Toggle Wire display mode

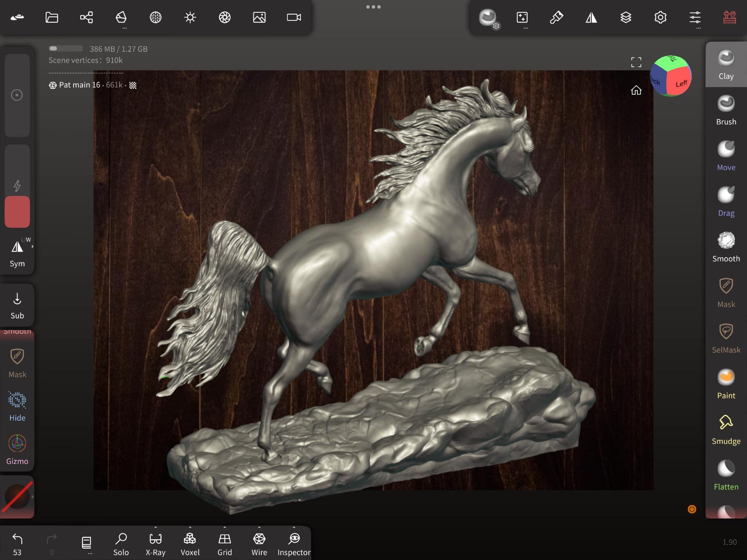259,544
